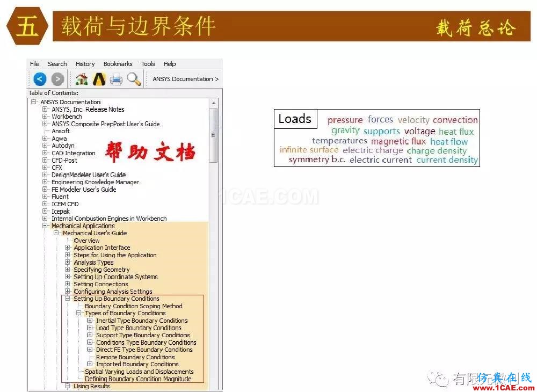The image size is (537, 392).
Task: Collapse Setting Up Boundary Conditions node
Action: click(68, 299)
